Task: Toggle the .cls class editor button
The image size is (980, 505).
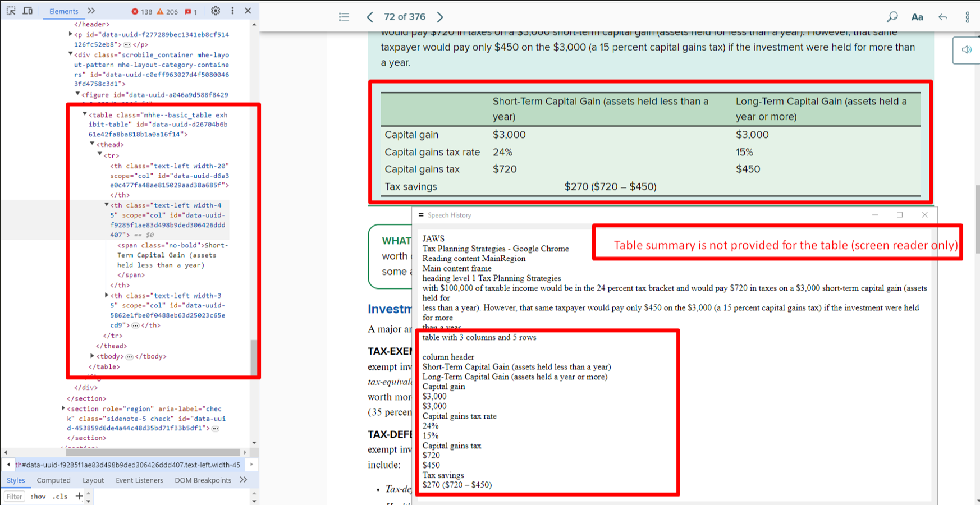Action: click(x=60, y=497)
